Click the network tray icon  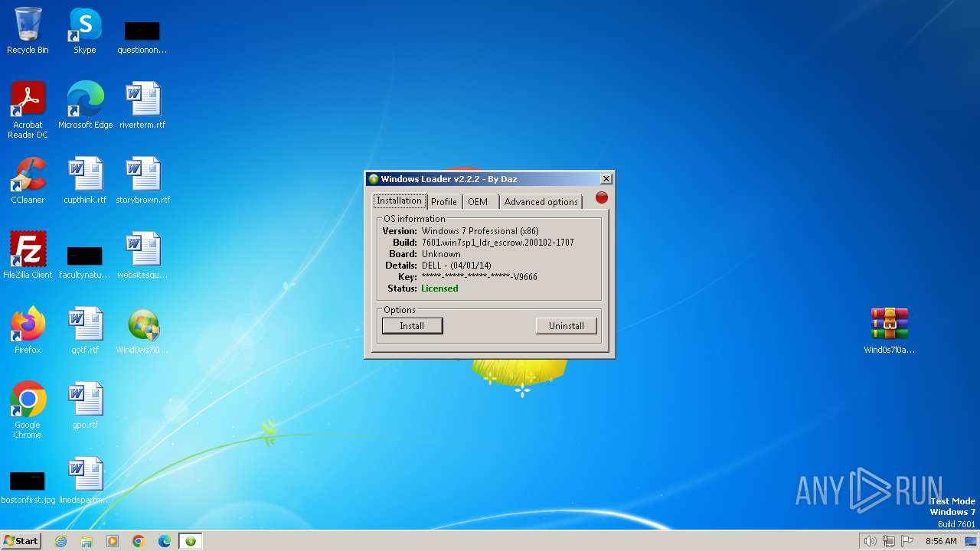(889, 541)
